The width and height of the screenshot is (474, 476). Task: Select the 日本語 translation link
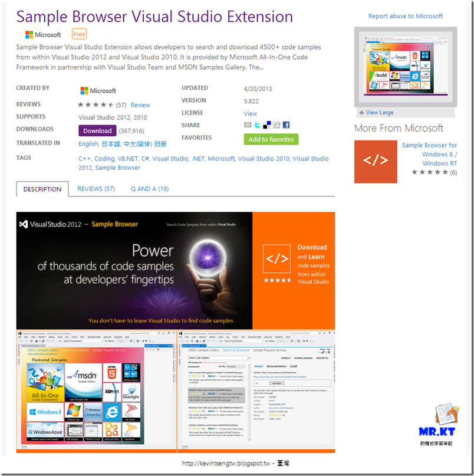click(110, 144)
